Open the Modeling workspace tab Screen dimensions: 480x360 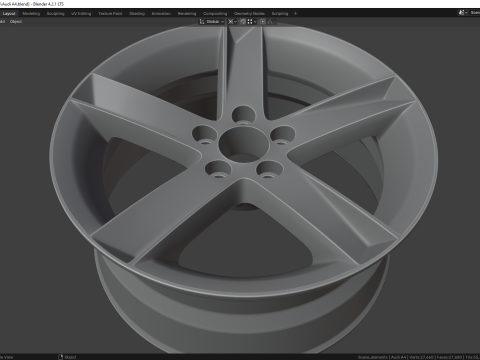[x=31, y=14]
